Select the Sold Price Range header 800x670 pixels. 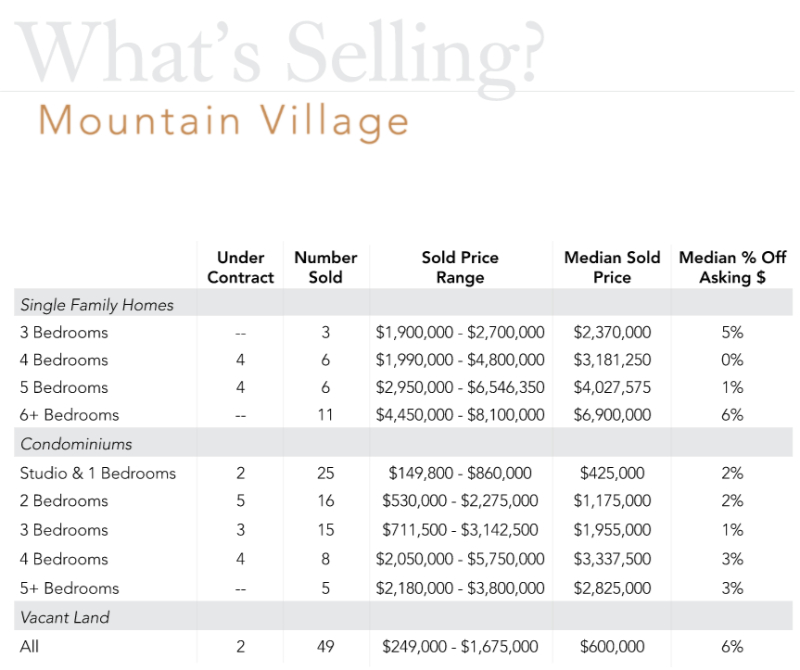tap(460, 268)
